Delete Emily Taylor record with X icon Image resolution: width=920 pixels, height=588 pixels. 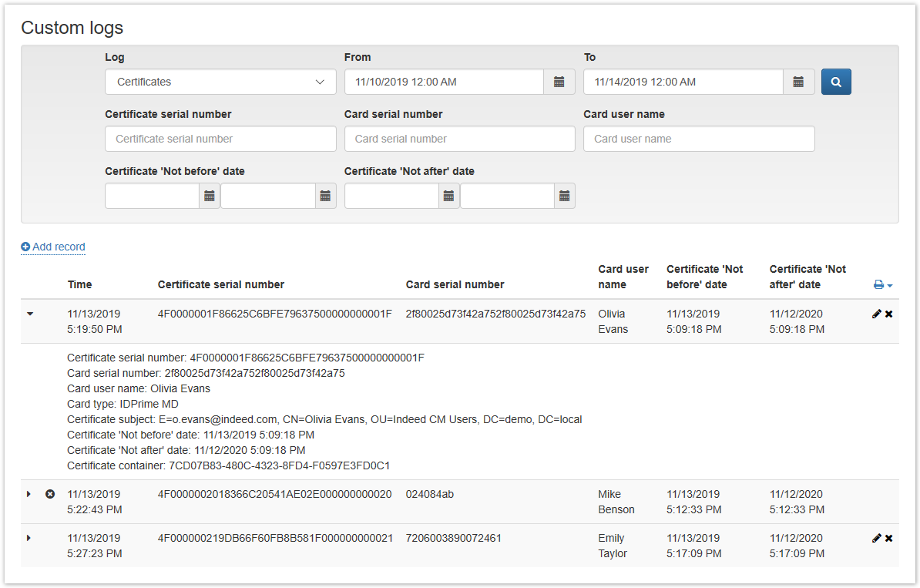(889, 539)
